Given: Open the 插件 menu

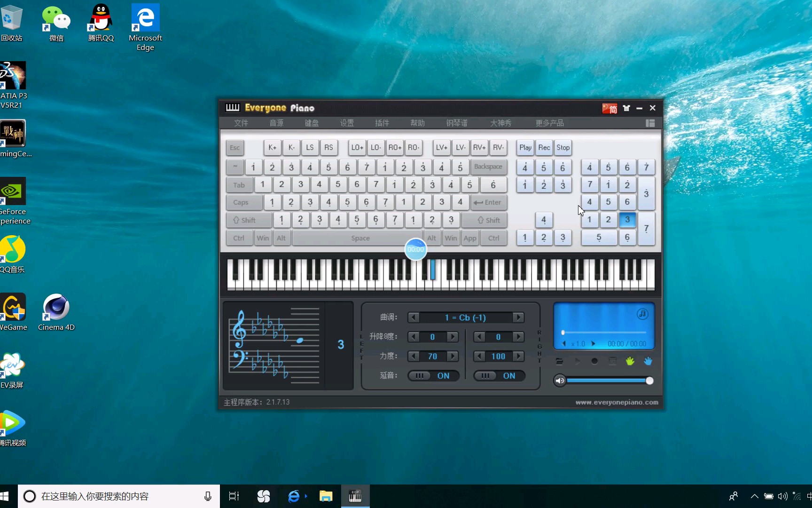Looking at the screenshot, I should point(382,123).
